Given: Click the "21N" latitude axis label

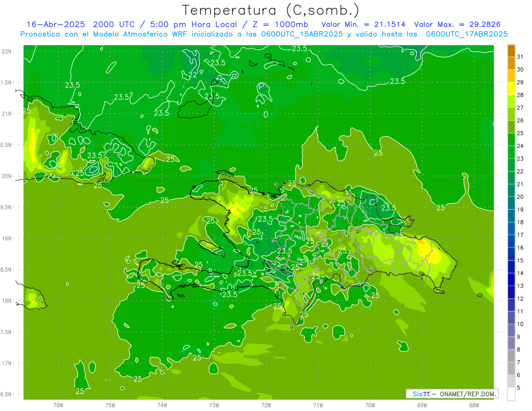Looking at the screenshot, I should click(7, 114).
